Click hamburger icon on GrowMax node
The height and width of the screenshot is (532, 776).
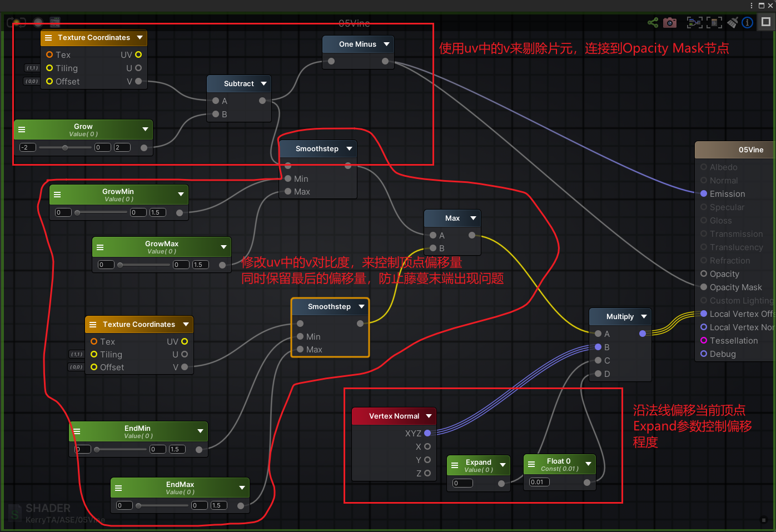[x=100, y=247]
